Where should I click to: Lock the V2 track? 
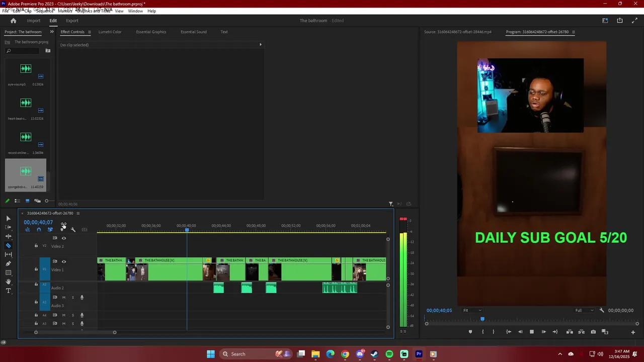(x=36, y=246)
